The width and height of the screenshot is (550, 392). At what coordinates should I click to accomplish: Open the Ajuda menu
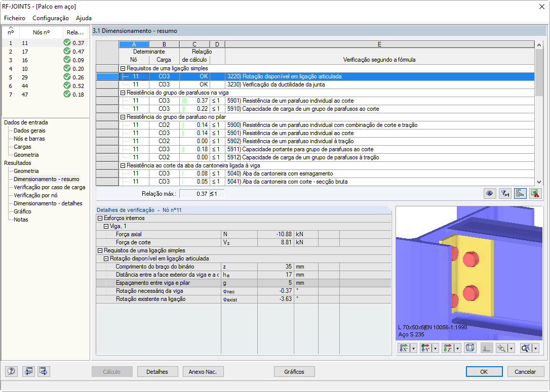tap(84, 18)
